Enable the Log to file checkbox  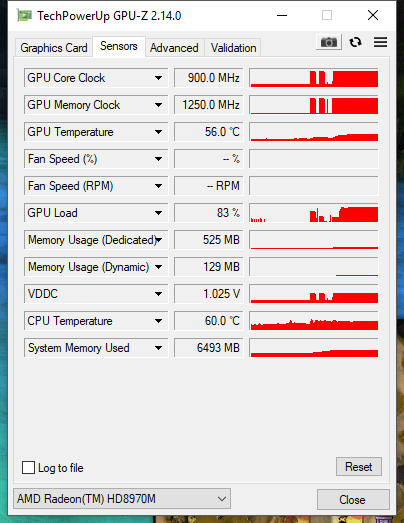point(28,467)
